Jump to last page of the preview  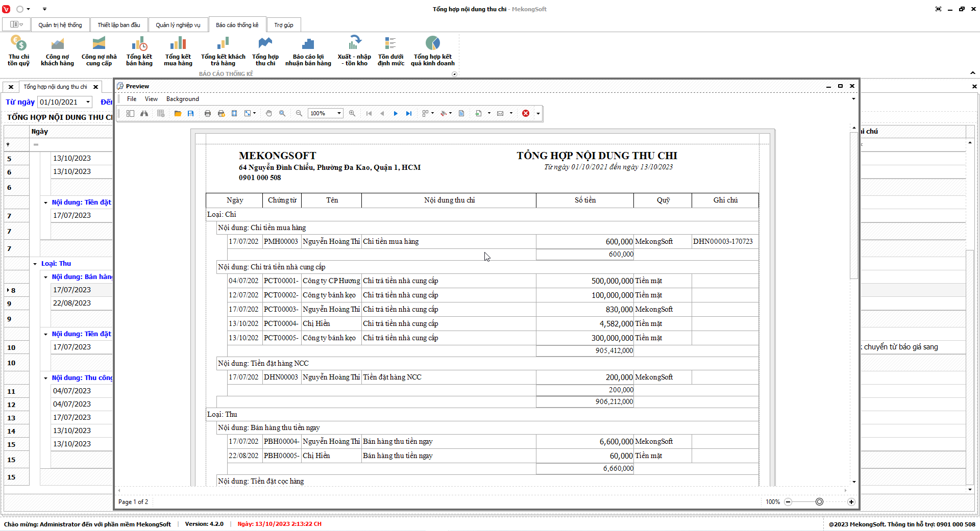(409, 113)
